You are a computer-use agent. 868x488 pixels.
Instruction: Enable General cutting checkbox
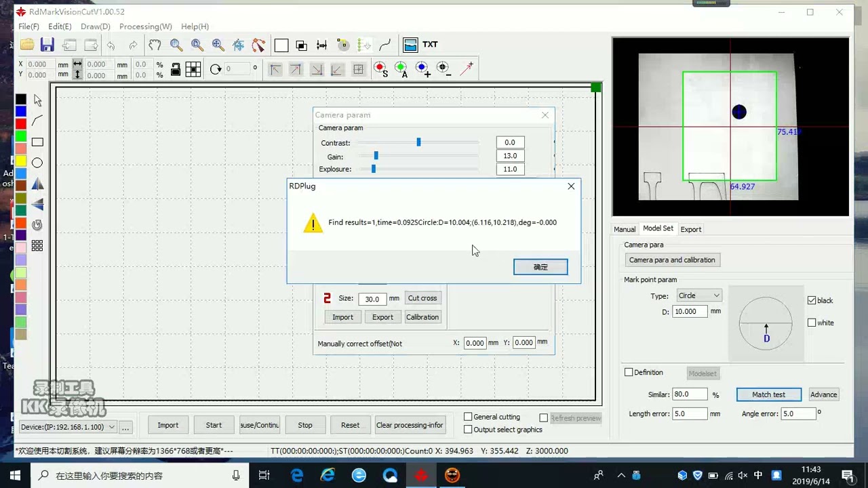tap(468, 417)
